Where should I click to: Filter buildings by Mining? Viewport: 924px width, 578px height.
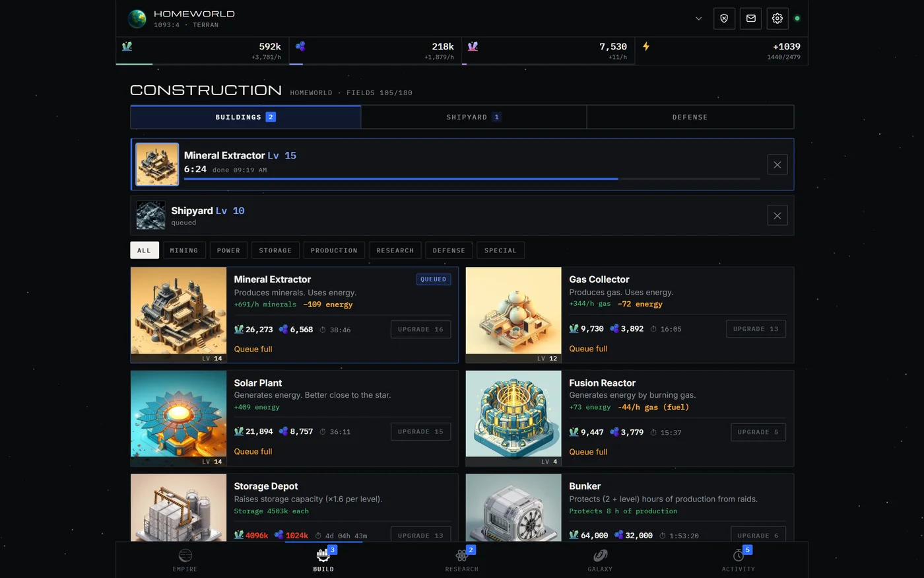(x=184, y=250)
